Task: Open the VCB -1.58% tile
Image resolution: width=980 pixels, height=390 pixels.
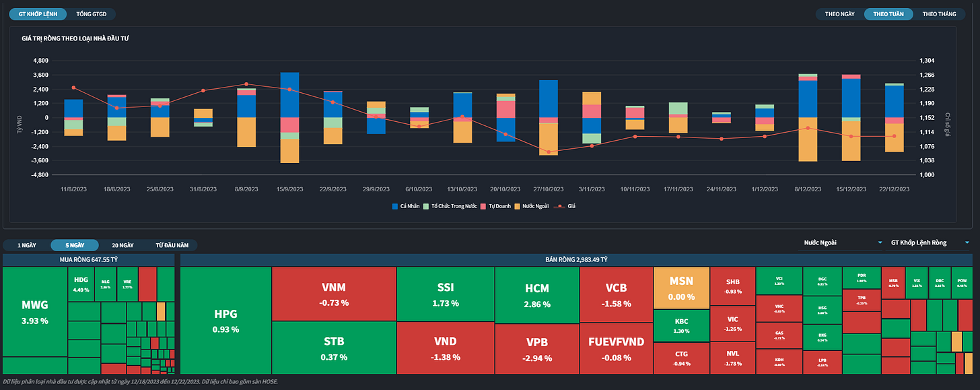Action: (x=616, y=295)
